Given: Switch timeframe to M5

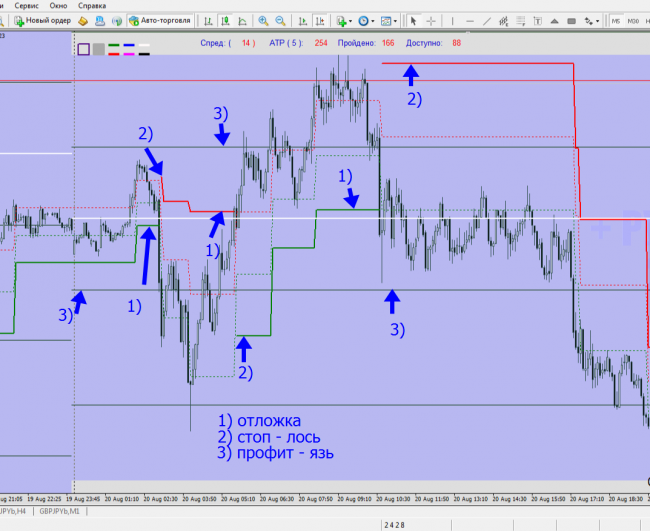Looking at the screenshot, I should pyautogui.click(x=616, y=21).
